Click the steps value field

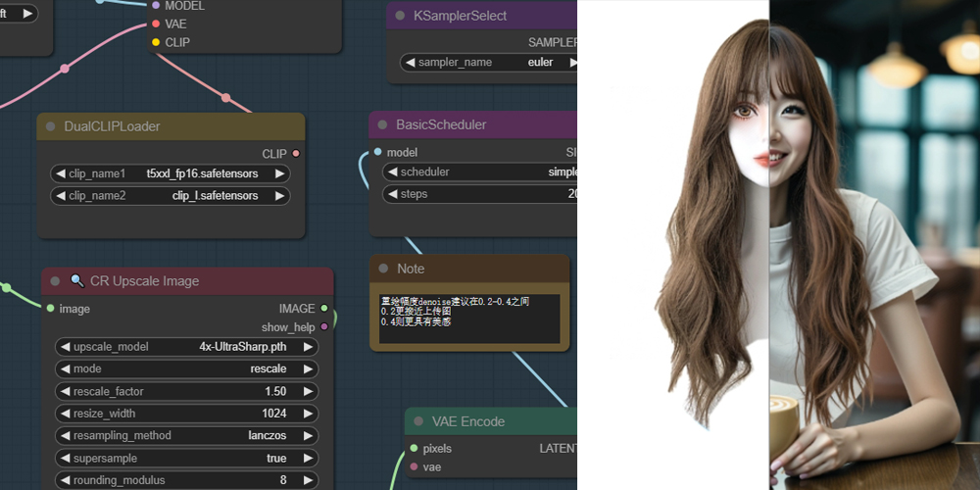pyautogui.click(x=479, y=194)
